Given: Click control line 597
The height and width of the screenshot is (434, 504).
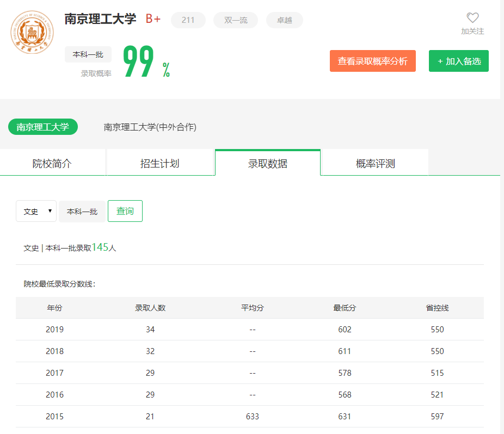Looking at the screenshot, I should point(437,417).
